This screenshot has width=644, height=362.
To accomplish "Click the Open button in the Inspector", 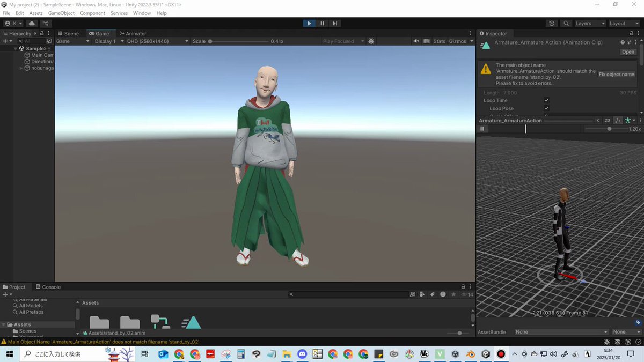I will [628, 51].
